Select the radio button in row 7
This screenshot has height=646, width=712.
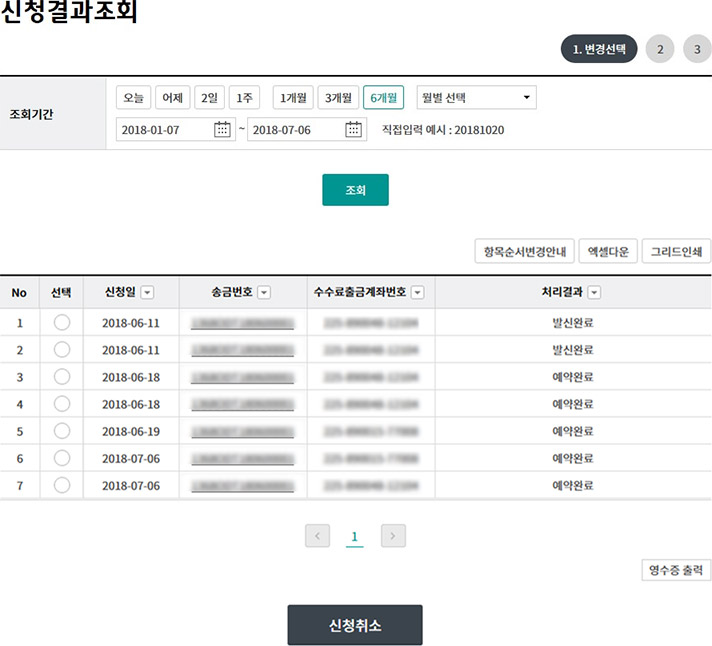62,485
